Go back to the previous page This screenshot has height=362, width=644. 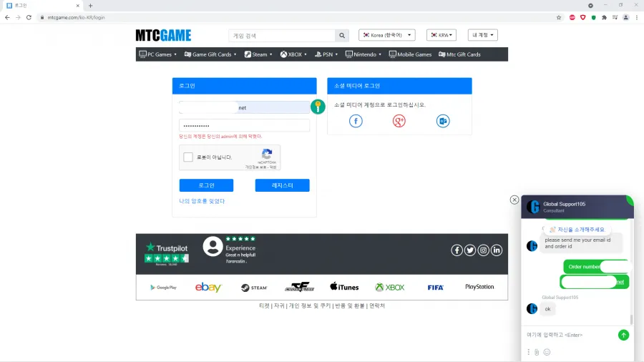[7, 17]
